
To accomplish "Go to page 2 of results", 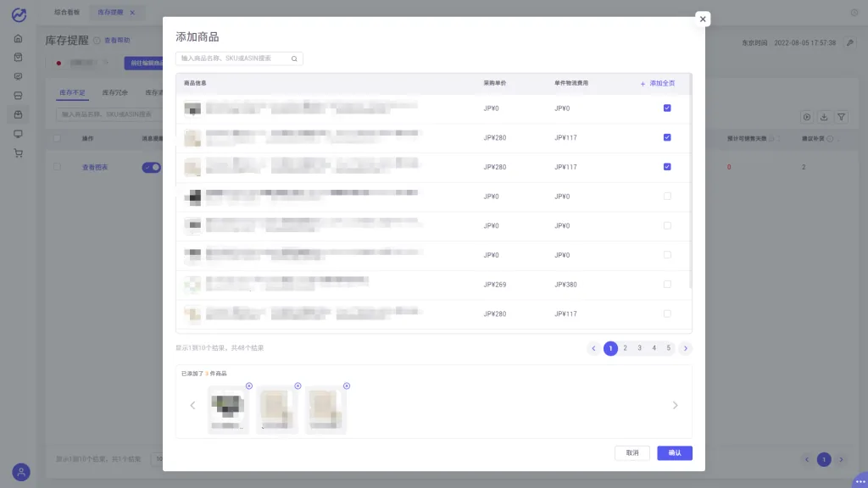I will (x=625, y=348).
